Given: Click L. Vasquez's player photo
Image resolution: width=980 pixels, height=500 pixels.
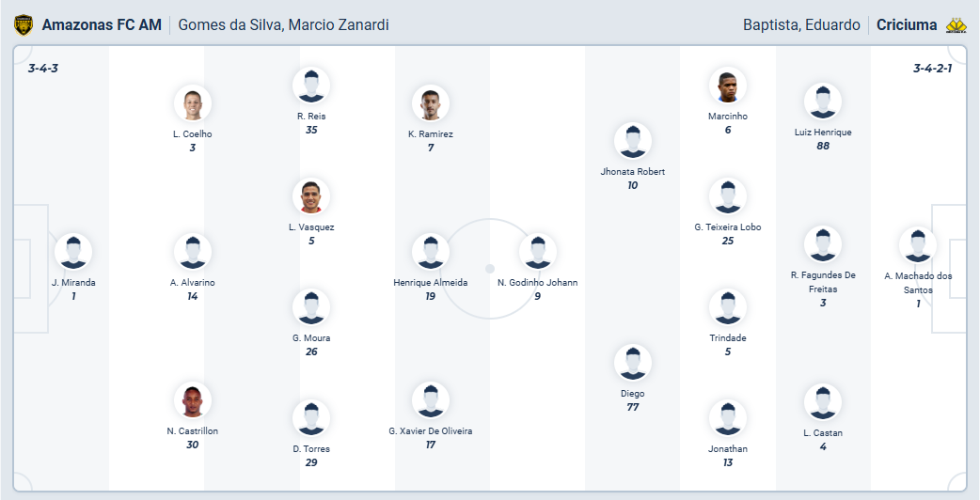Looking at the screenshot, I should coord(311,196).
